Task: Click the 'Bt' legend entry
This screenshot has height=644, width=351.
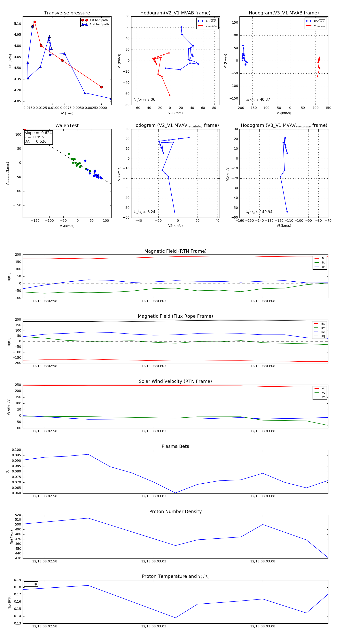Action: click(320, 263)
